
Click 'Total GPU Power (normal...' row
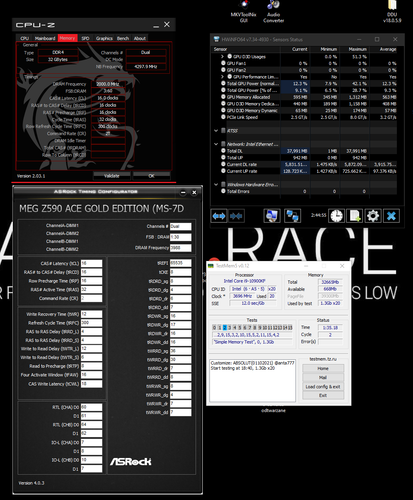309,83
